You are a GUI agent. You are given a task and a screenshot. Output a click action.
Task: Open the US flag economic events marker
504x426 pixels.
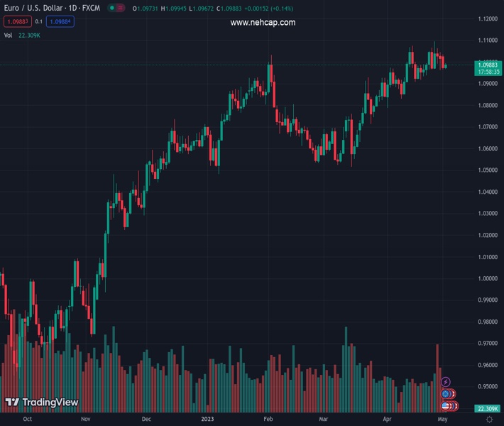click(445, 406)
